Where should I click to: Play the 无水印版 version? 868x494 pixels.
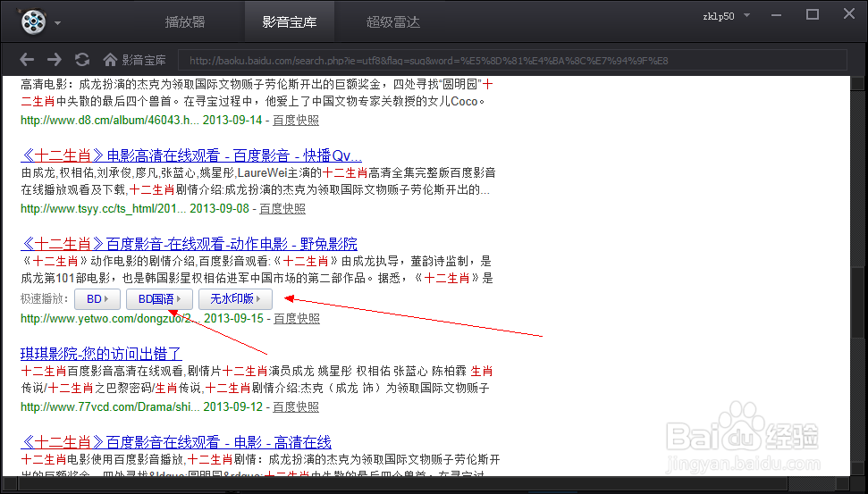tap(235, 298)
